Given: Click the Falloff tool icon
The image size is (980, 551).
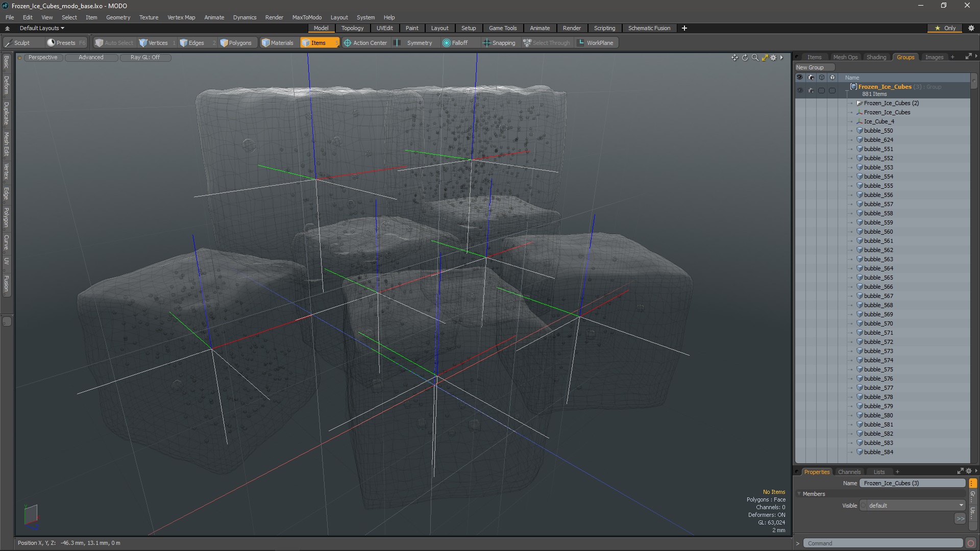Looking at the screenshot, I should [447, 43].
